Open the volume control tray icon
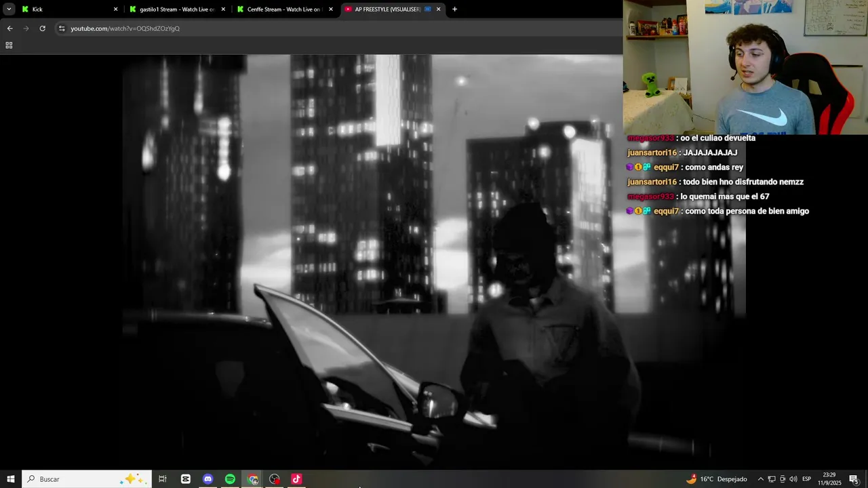The height and width of the screenshot is (488, 868). point(793,479)
